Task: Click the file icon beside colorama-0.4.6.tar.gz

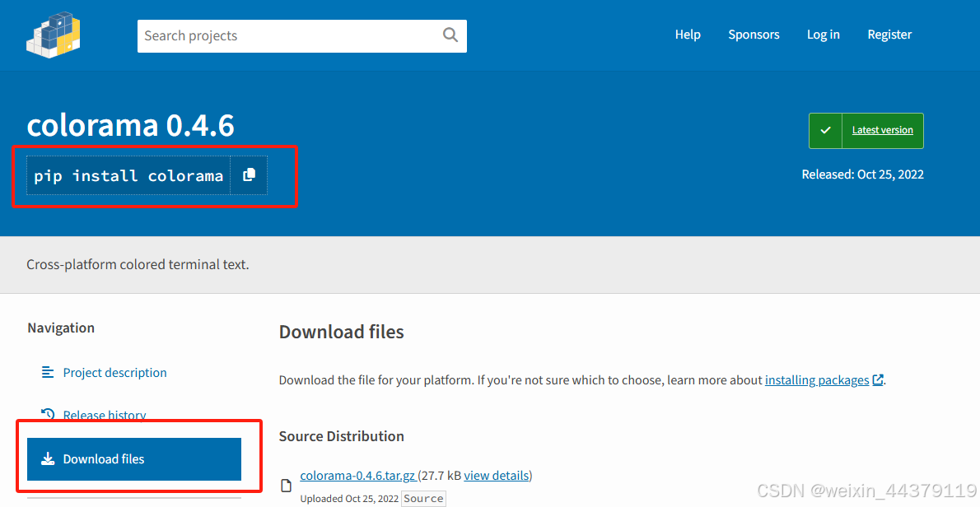Action: (286, 486)
